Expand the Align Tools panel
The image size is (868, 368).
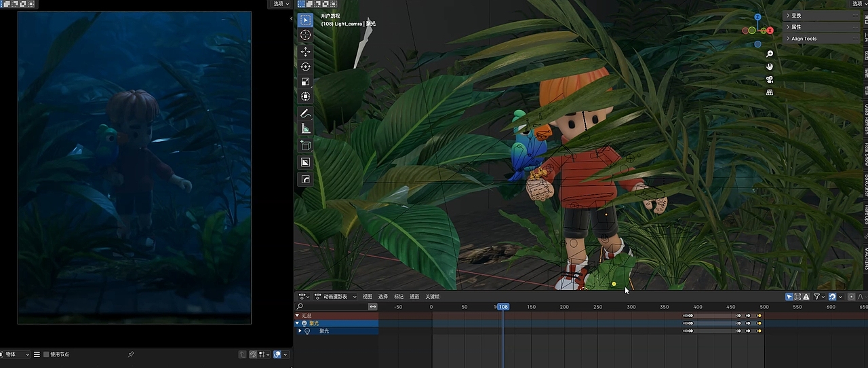[821, 39]
